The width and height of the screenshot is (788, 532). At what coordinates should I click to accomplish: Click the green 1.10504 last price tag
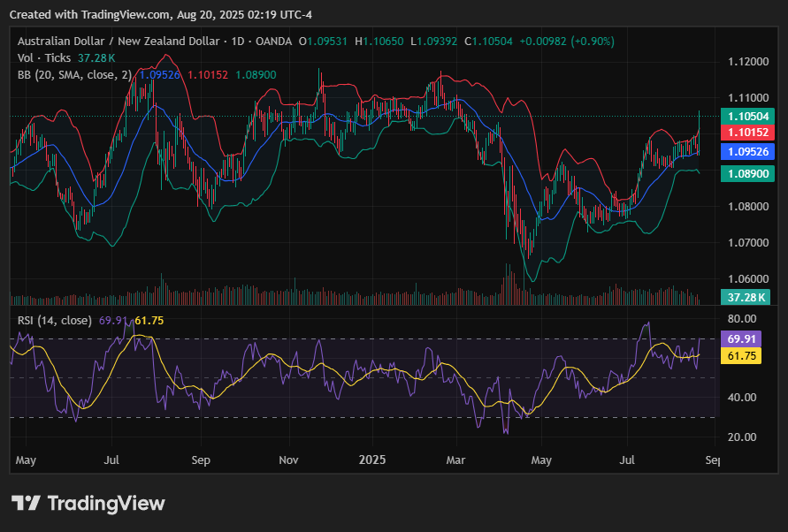[x=748, y=117]
